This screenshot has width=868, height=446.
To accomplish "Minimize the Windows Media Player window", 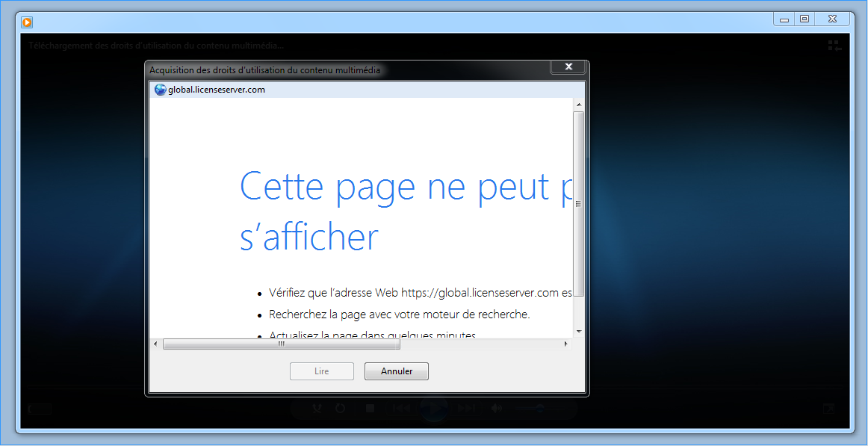I will [x=784, y=19].
